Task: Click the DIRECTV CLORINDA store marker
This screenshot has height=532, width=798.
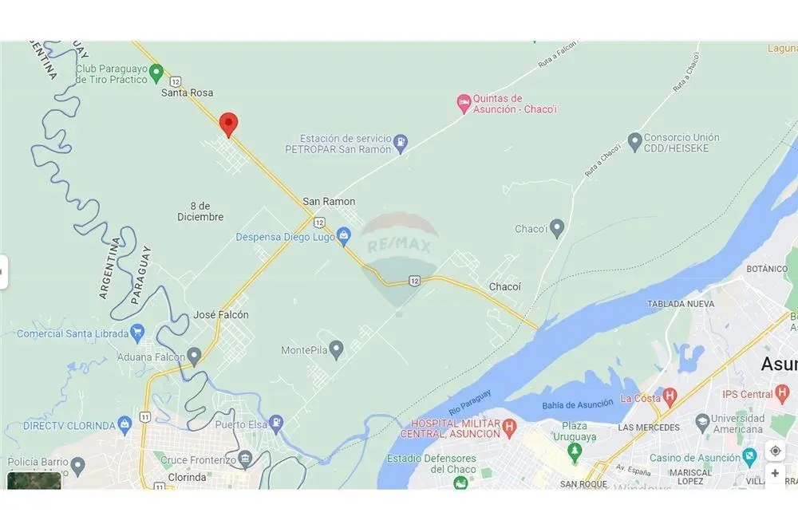Action: coord(124,424)
